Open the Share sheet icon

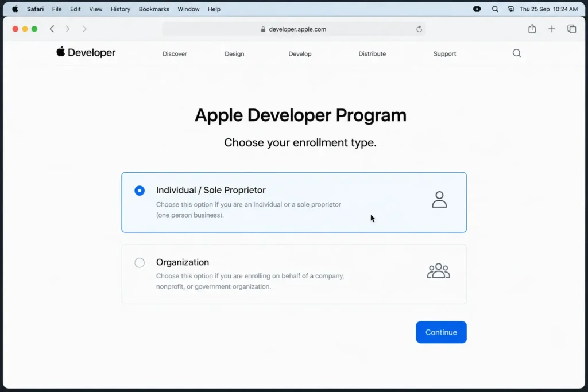point(532,29)
